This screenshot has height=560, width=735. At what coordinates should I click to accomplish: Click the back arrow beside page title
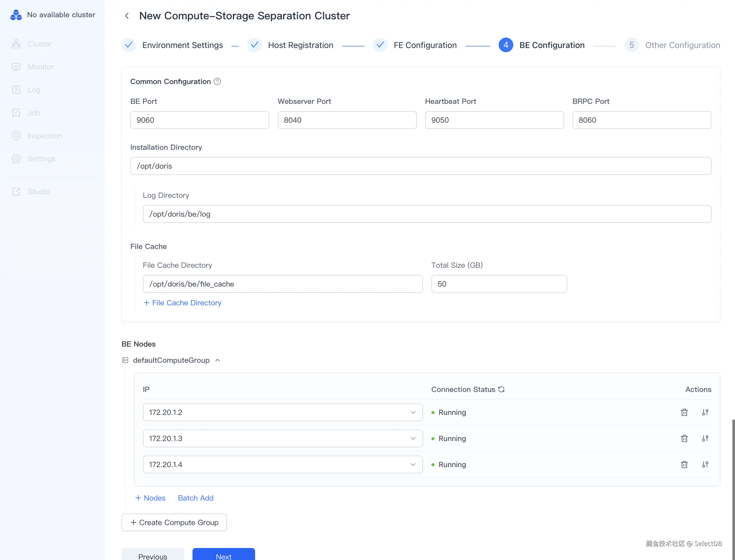(x=127, y=16)
